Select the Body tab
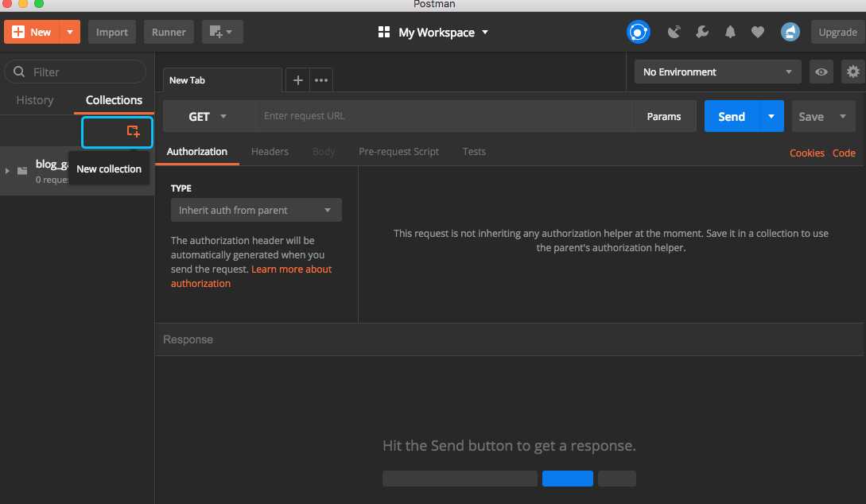The width and height of the screenshot is (866, 504). 324,151
